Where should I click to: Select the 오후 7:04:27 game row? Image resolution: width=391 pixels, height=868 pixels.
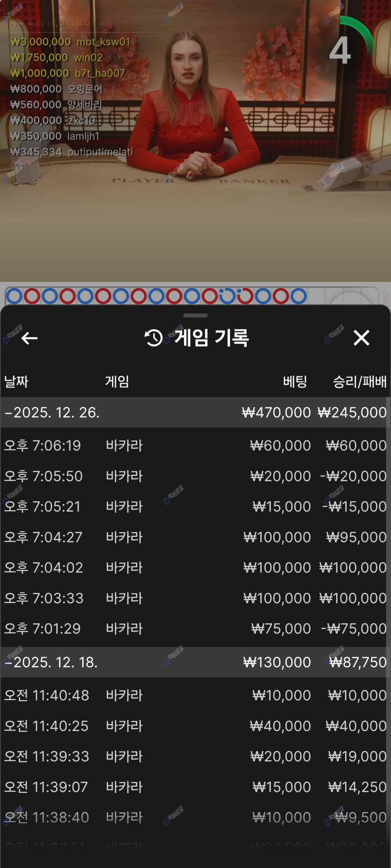tap(195, 537)
